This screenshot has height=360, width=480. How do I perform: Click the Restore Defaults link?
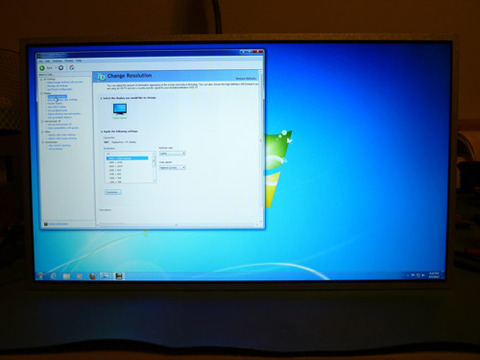[x=246, y=79]
